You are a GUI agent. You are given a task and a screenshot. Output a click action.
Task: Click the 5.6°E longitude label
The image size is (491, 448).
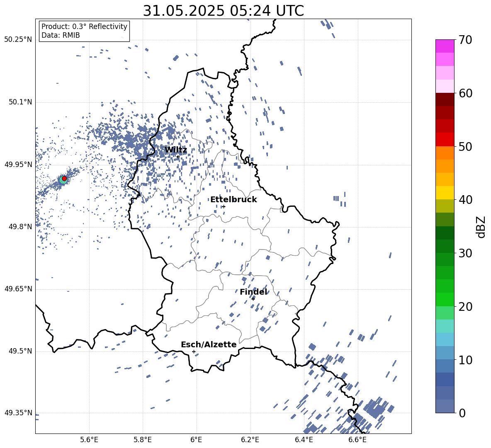tap(89, 440)
